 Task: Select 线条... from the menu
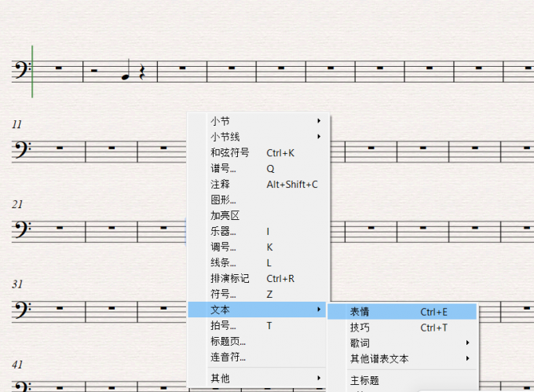258,262
